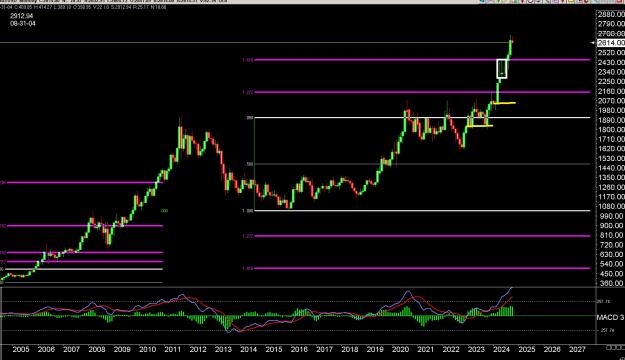Screen dimensions: 625x360
Task: Click the 2160.00 price axis label
Action: tap(611, 91)
